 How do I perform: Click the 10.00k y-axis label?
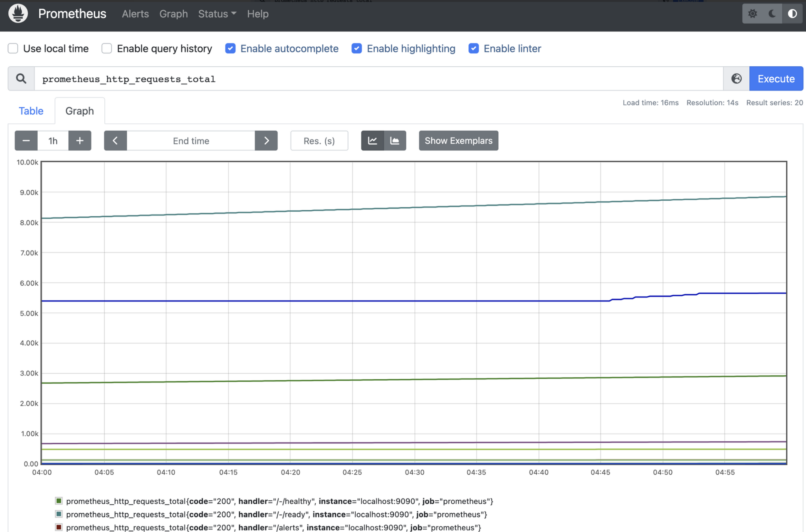coord(27,162)
